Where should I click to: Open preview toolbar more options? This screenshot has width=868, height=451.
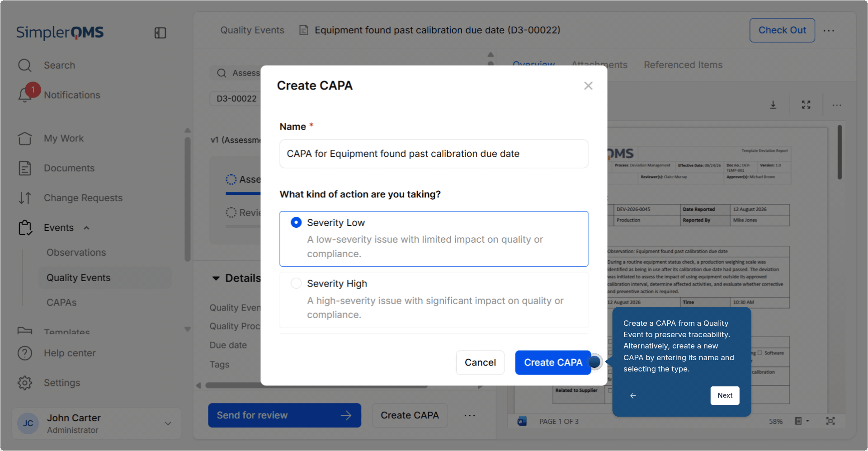click(837, 105)
